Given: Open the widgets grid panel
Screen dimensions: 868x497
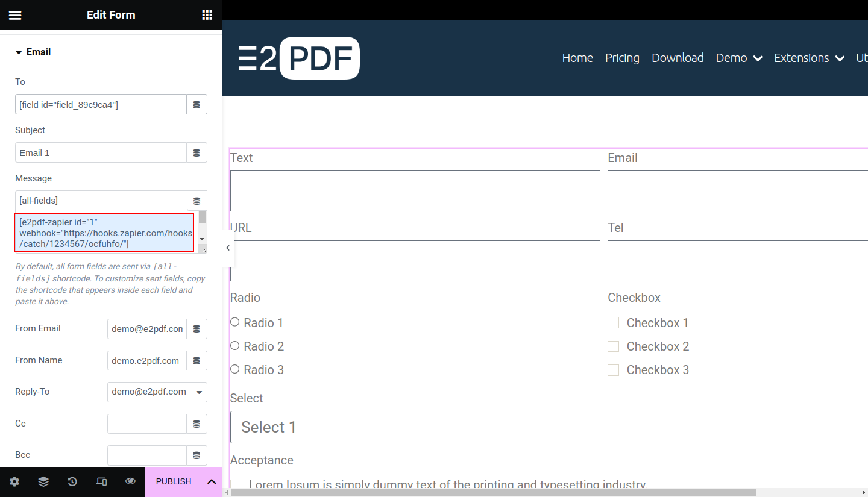Looking at the screenshot, I should (207, 15).
